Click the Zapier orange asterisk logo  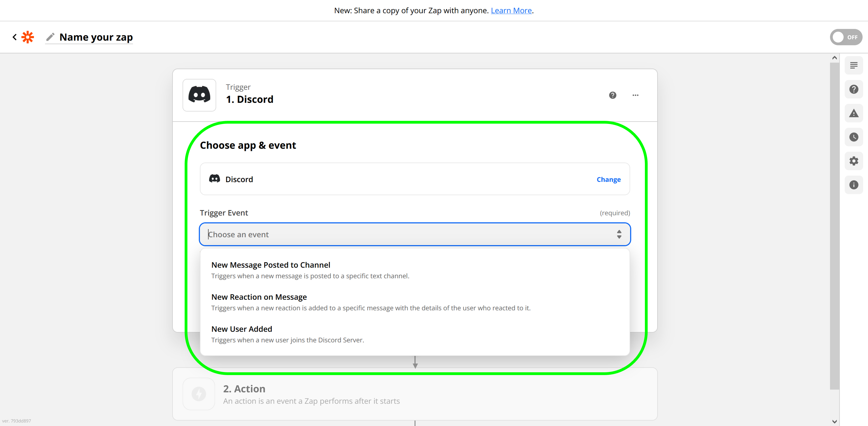point(28,37)
